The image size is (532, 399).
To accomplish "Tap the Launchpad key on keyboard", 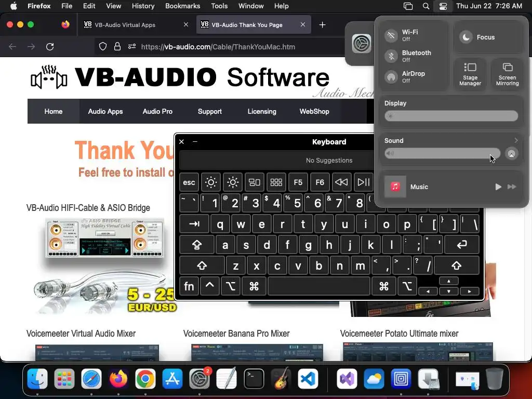I will 276,182.
